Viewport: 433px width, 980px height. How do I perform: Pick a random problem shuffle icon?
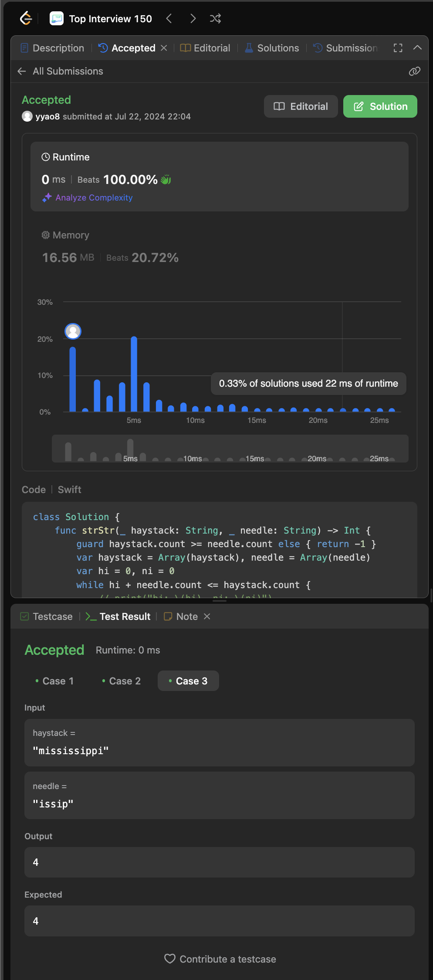(215, 18)
